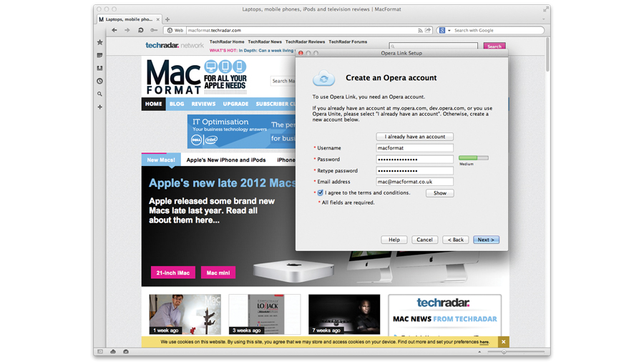
Task: Open the zoom options arrow in status bar
Action: (479, 352)
